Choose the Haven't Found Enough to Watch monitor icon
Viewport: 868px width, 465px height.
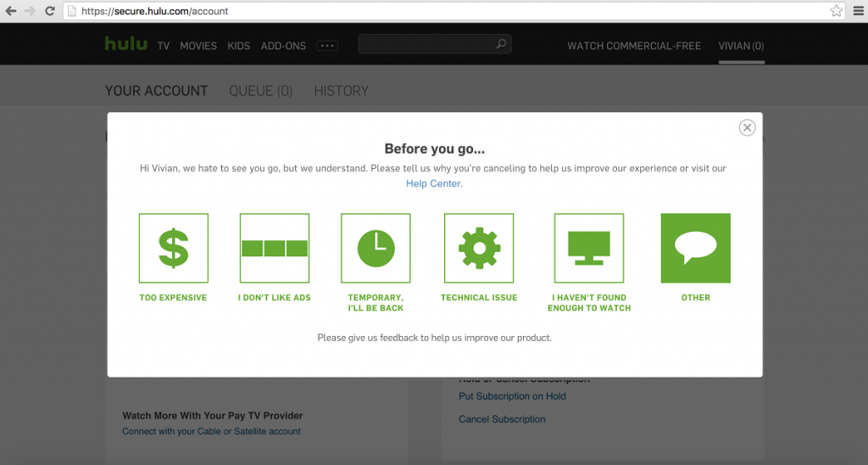click(x=589, y=249)
